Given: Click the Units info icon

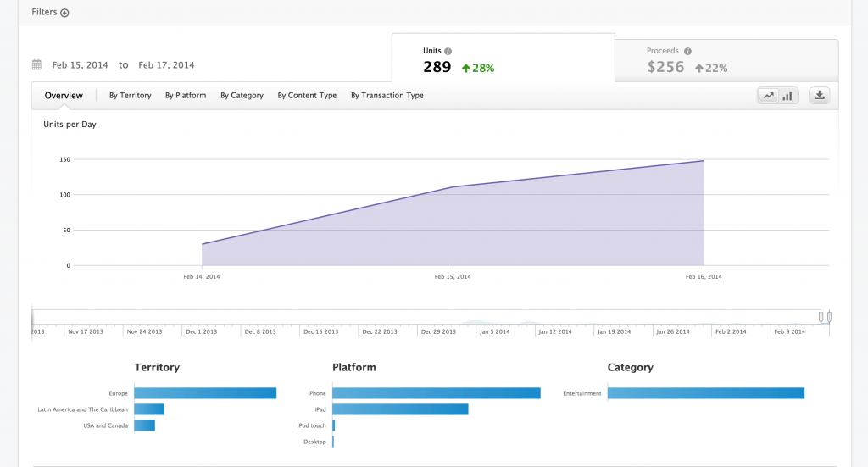Looking at the screenshot, I should 448,51.
